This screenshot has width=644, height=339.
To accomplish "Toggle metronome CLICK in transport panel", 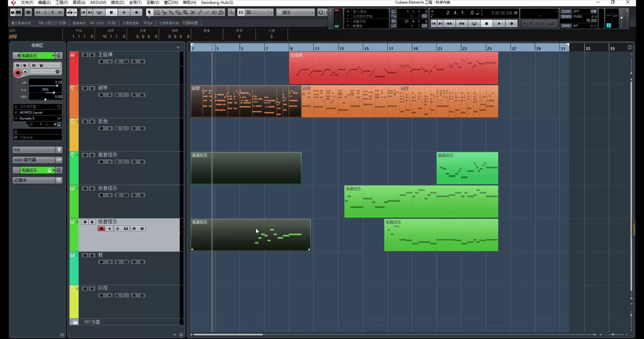I will [566, 11].
